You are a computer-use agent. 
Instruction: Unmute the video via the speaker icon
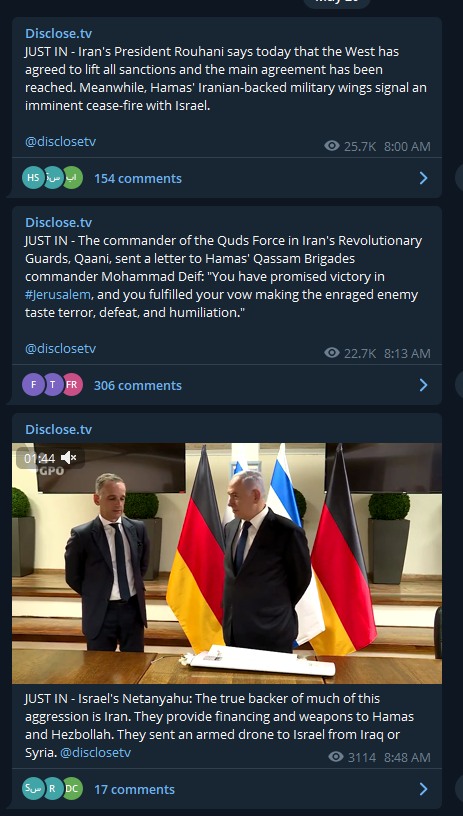[x=69, y=458]
